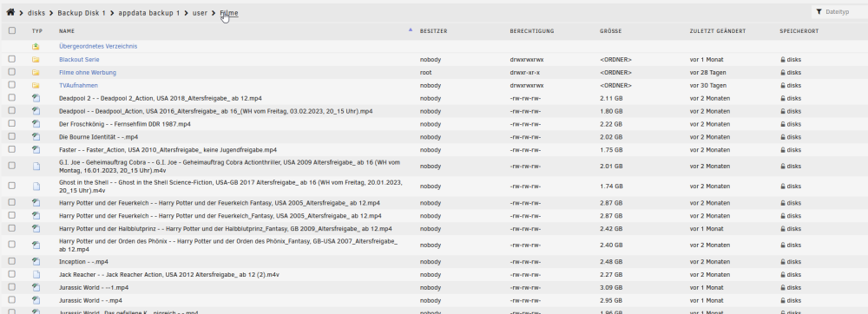Sort by TYP column header
This screenshot has width=868, height=314.
[37, 31]
